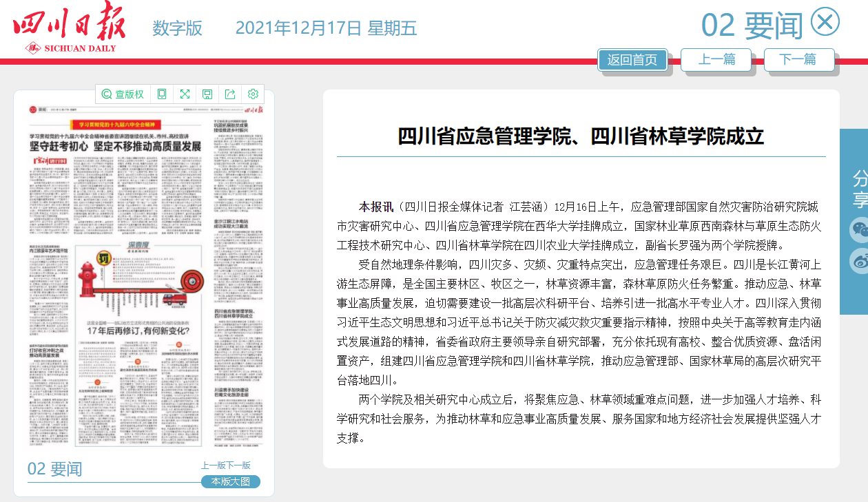Open 四川省应急管理学院 story block on page thumbnail
Screen dimensions: 868x502
click(x=238, y=348)
